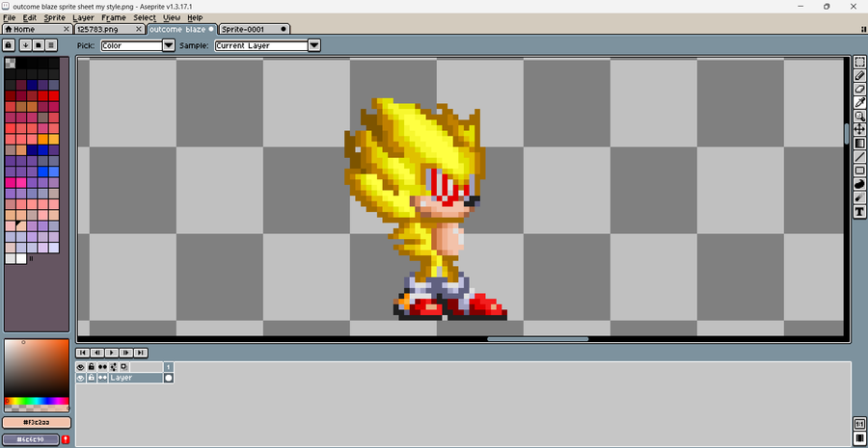Open the Edit menu
The image size is (868, 448).
(x=30, y=17)
